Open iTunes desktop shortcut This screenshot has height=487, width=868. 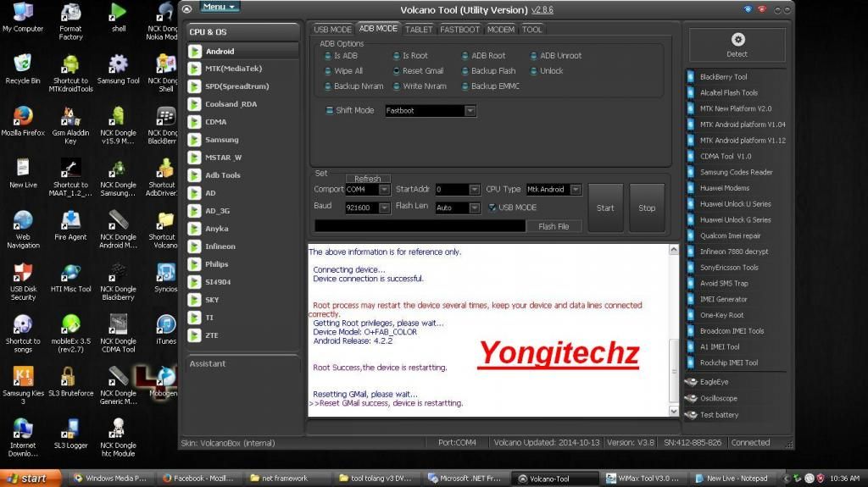165,329
